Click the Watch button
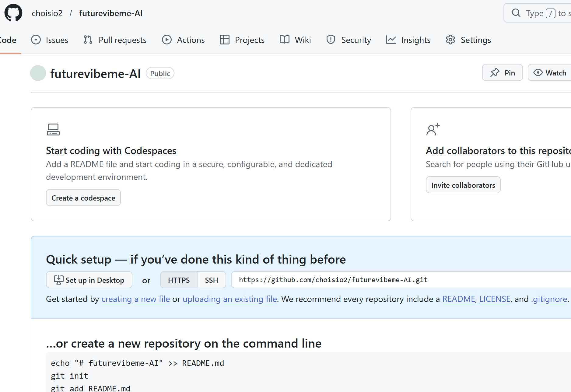This screenshot has height=392, width=571. pos(549,72)
